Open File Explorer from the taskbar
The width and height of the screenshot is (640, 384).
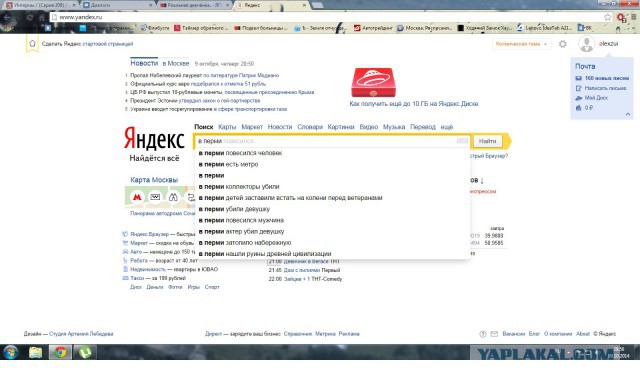point(36,352)
